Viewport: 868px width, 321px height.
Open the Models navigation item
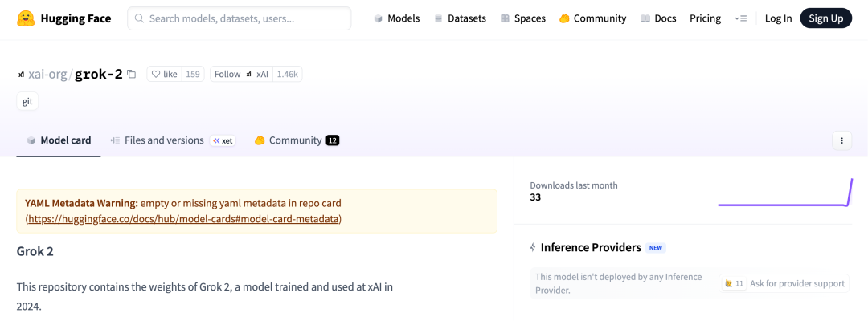(x=397, y=18)
